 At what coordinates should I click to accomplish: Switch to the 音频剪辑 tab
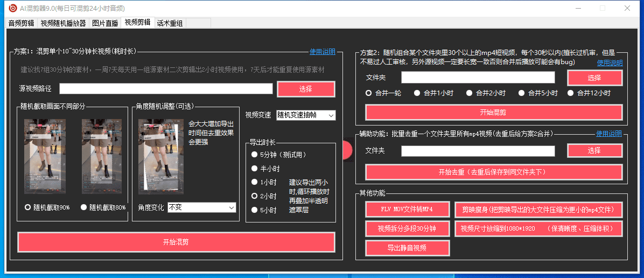point(21,23)
